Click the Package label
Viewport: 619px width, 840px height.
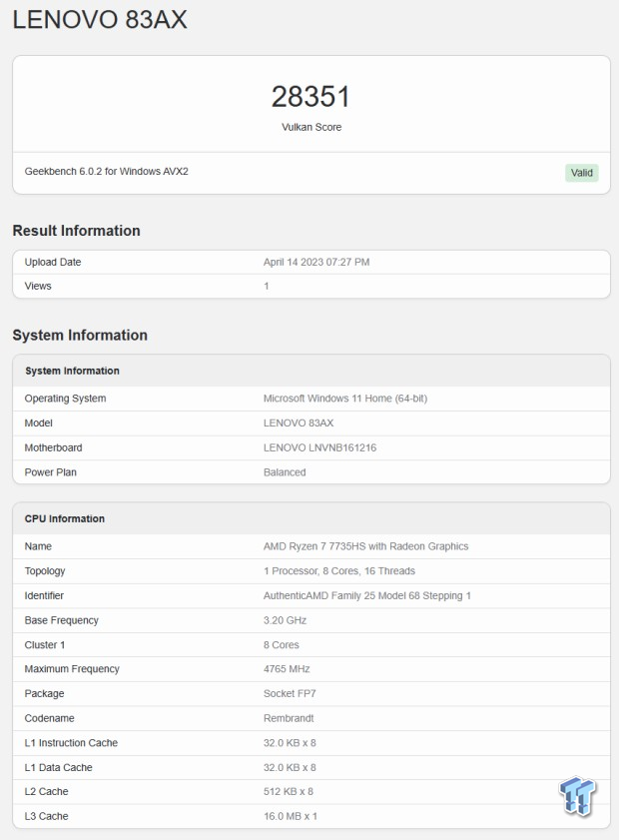point(45,694)
